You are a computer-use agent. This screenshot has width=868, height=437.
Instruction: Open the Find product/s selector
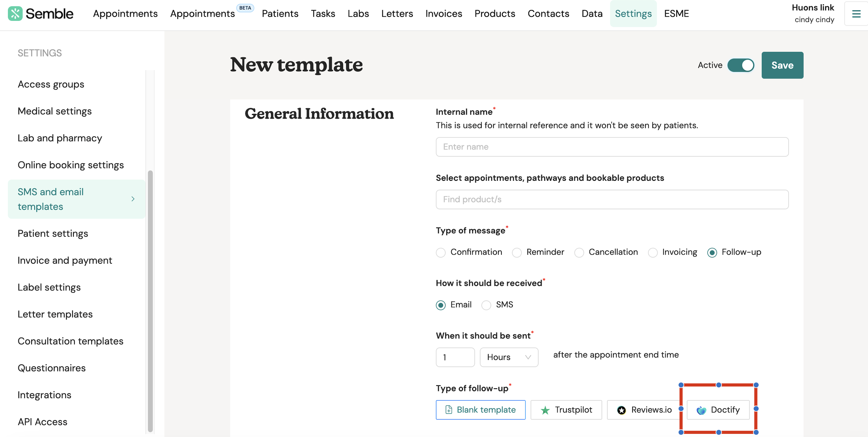(612, 199)
